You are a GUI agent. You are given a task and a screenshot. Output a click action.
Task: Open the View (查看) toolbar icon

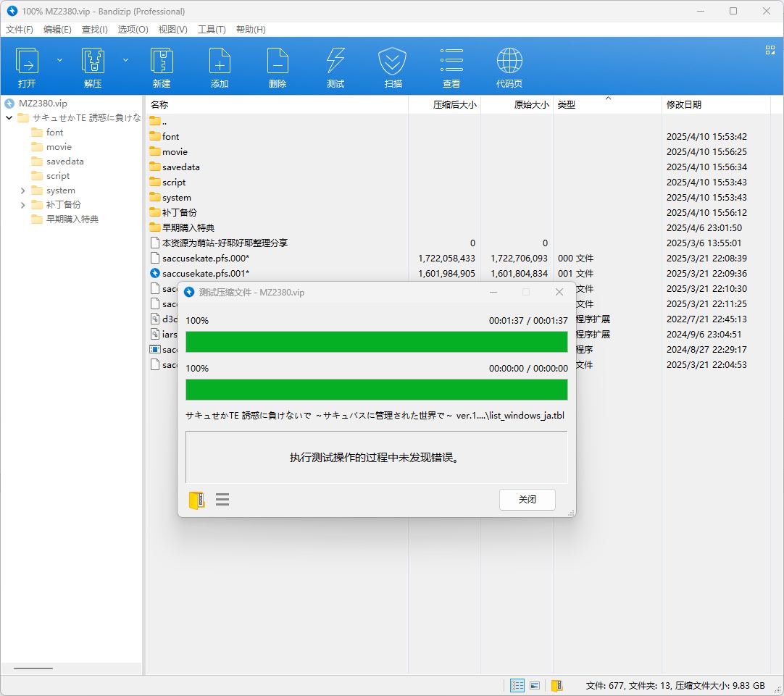(x=451, y=62)
